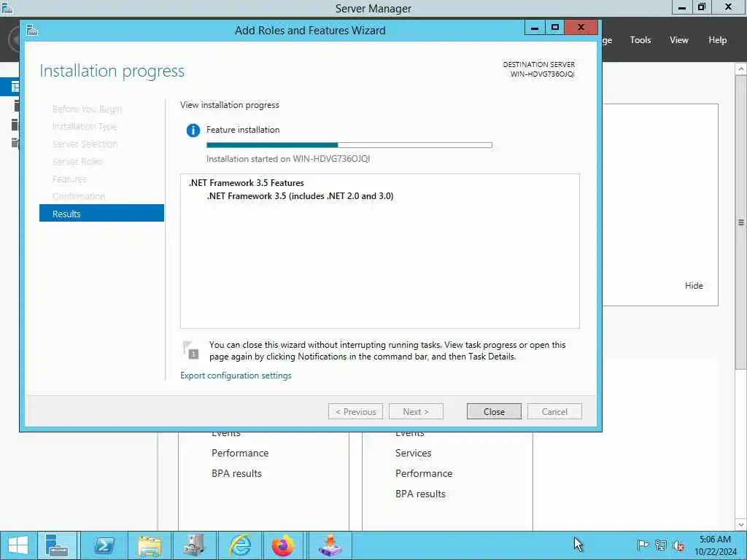Maximize the Add Roles and Features Wizard

(554, 28)
